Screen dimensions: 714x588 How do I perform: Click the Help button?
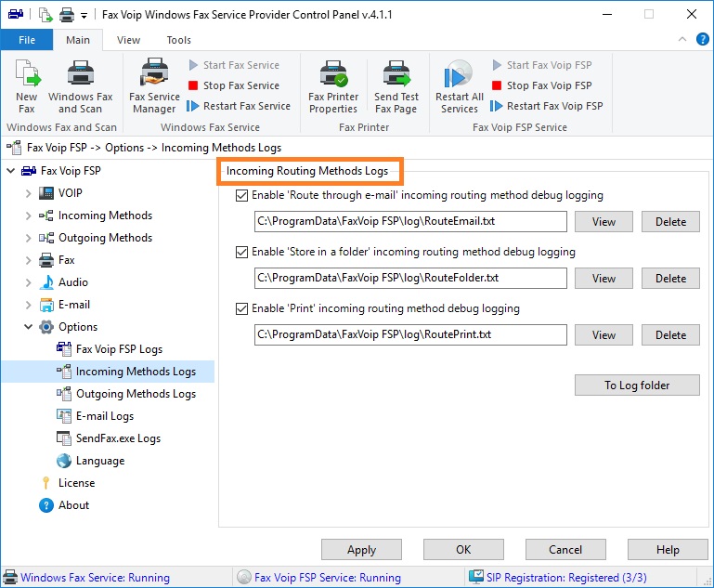668,550
